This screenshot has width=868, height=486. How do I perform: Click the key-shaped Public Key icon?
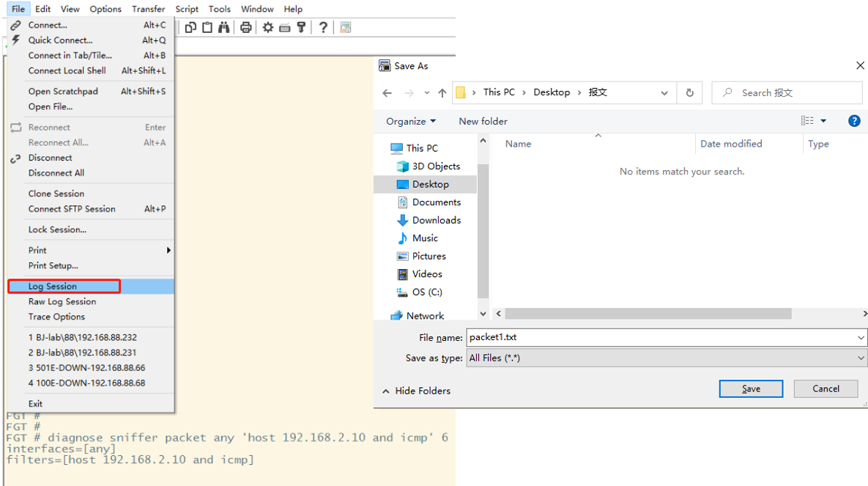point(300,27)
